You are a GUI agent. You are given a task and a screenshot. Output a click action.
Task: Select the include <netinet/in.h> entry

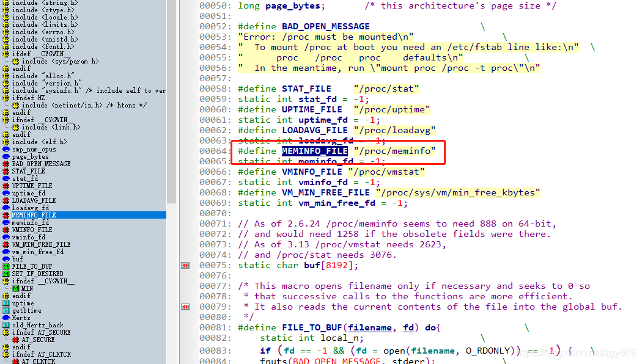84,105
